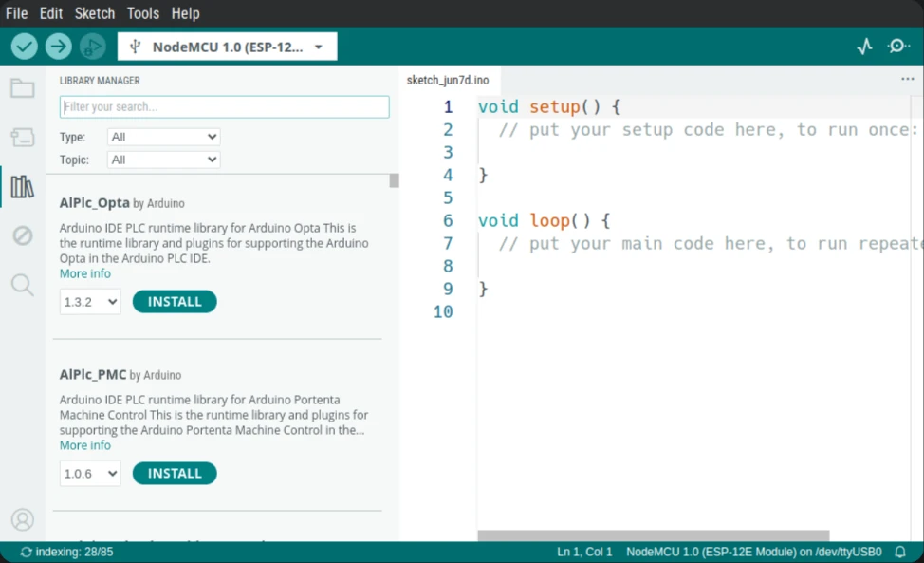Click the AlPlc_PMC library title
The image size is (924, 563).
click(93, 375)
